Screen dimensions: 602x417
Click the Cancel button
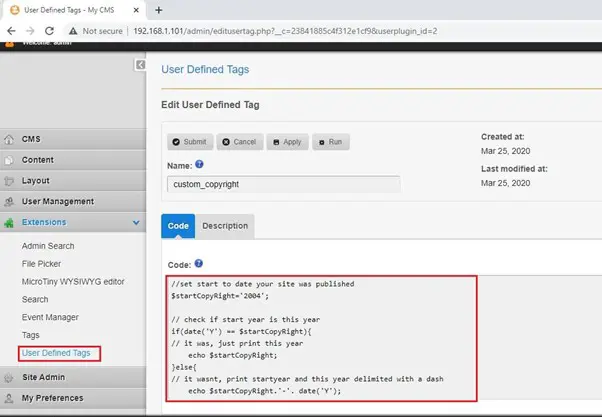(240, 142)
